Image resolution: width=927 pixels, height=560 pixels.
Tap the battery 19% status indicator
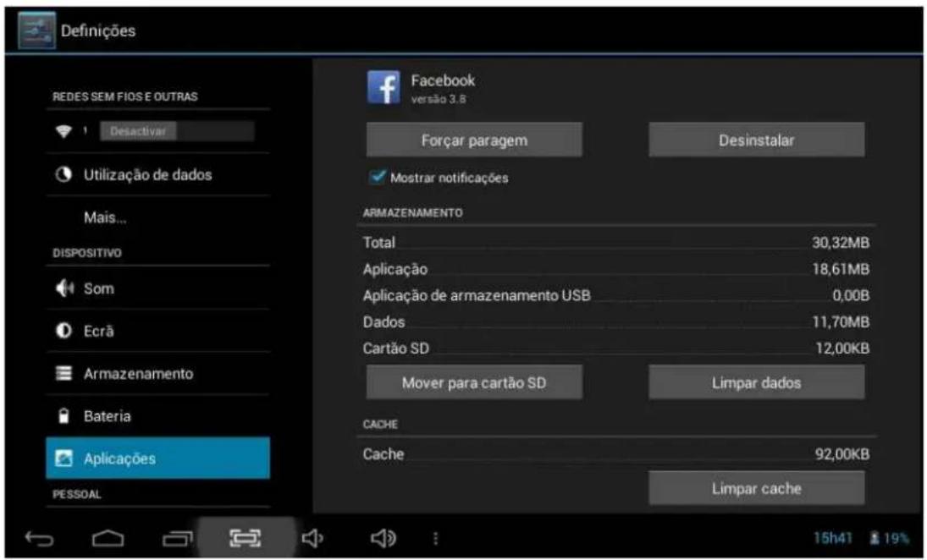889,538
